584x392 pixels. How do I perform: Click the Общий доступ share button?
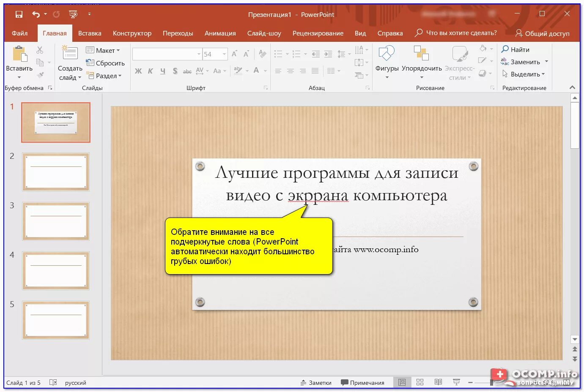[543, 33]
